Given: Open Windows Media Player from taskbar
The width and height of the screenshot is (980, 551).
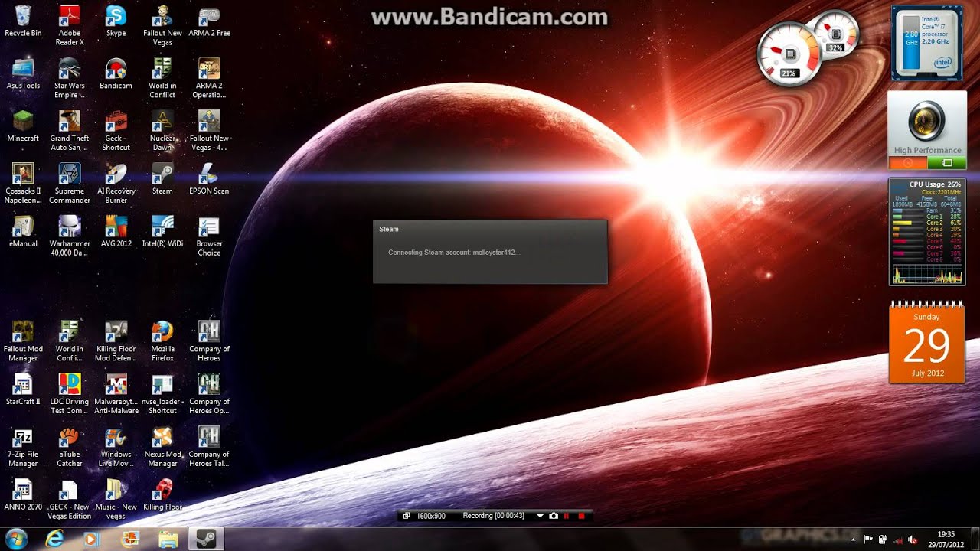Looking at the screenshot, I should click(92, 539).
